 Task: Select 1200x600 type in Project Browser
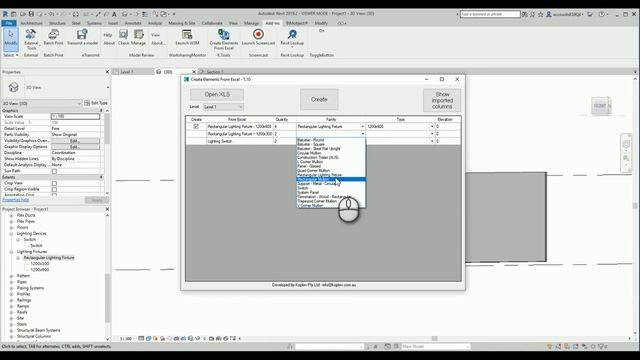coord(40,270)
